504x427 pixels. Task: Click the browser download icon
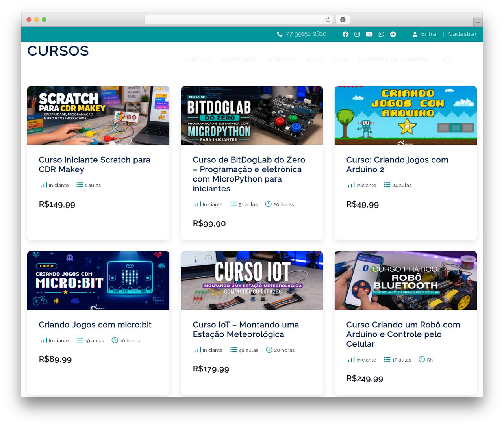click(343, 20)
